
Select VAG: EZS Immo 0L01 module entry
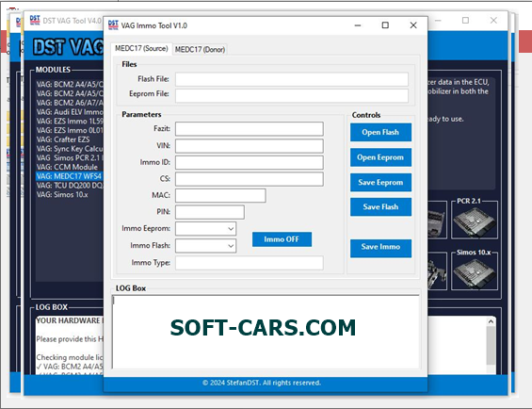[x=70, y=130]
